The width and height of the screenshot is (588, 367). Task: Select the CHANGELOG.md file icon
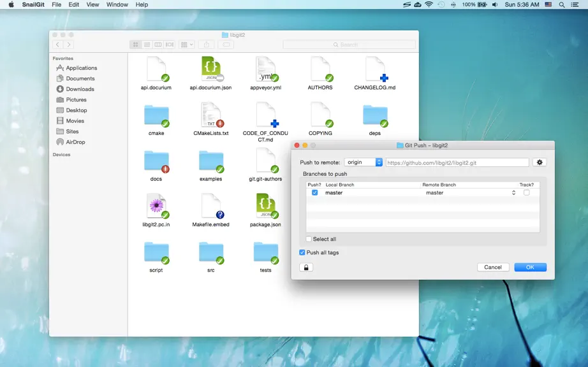tap(376, 69)
